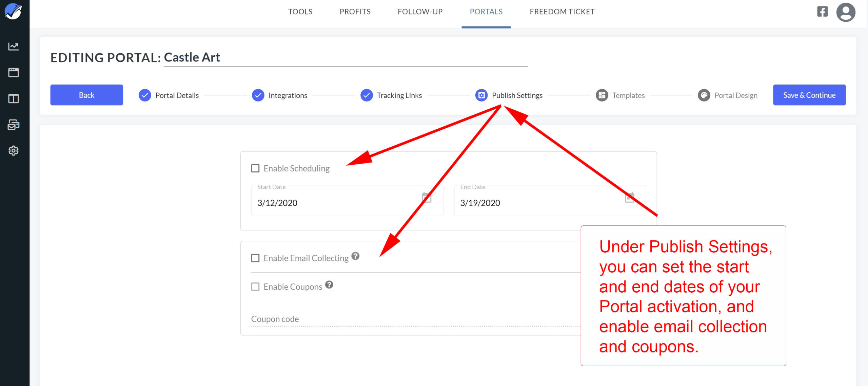Open the user account avatar menu
This screenshot has width=868, height=386.
tap(846, 12)
